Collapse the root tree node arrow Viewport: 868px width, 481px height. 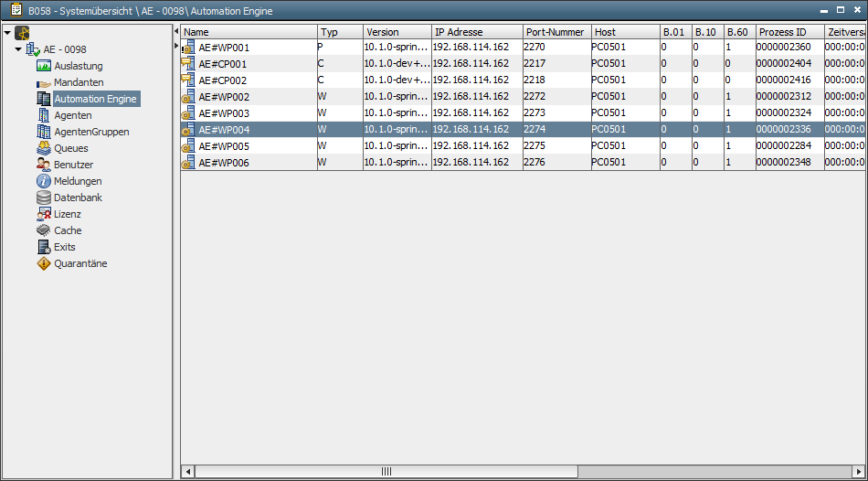coord(7,33)
